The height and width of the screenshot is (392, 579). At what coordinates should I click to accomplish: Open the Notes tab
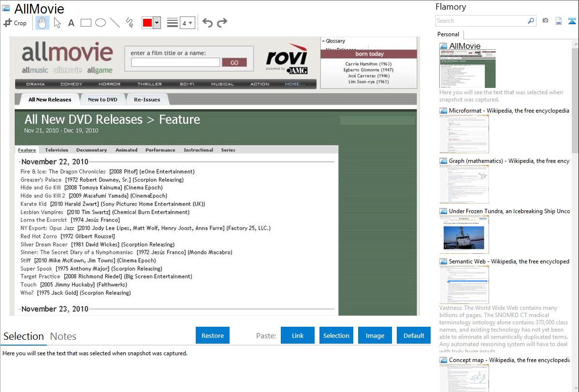(63, 336)
